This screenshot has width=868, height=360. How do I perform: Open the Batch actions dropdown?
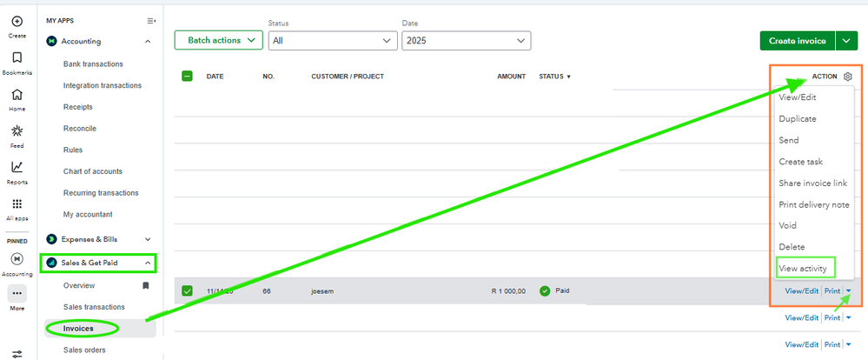219,40
